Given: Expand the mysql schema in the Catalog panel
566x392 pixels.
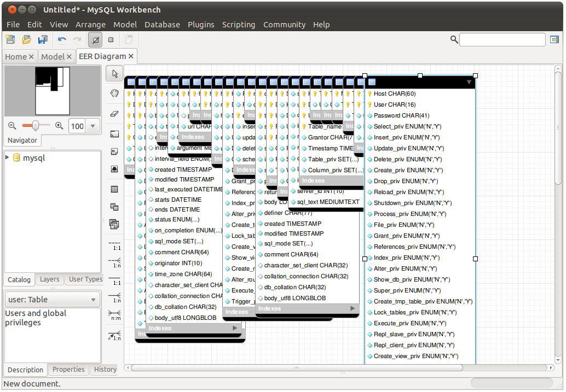Looking at the screenshot, I should pos(7,157).
